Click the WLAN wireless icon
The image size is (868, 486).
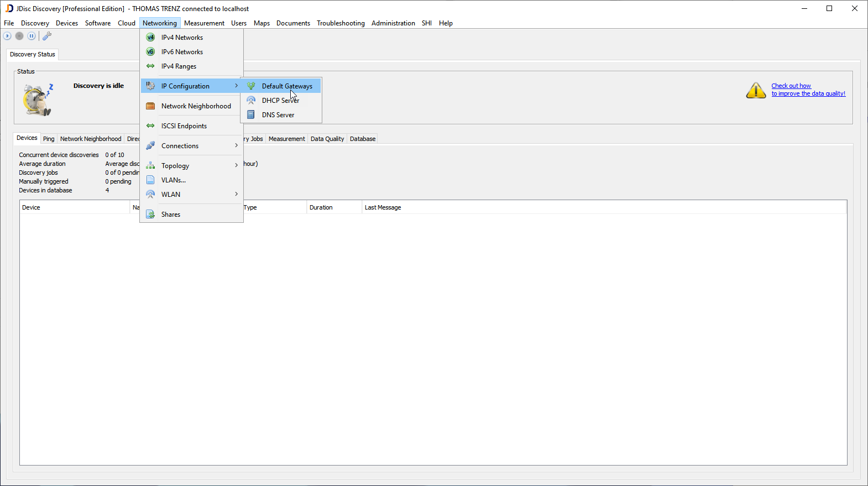(x=150, y=195)
